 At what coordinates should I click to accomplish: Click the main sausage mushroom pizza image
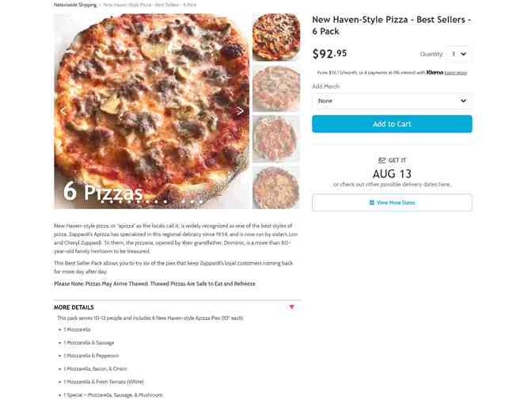coord(152,111)
